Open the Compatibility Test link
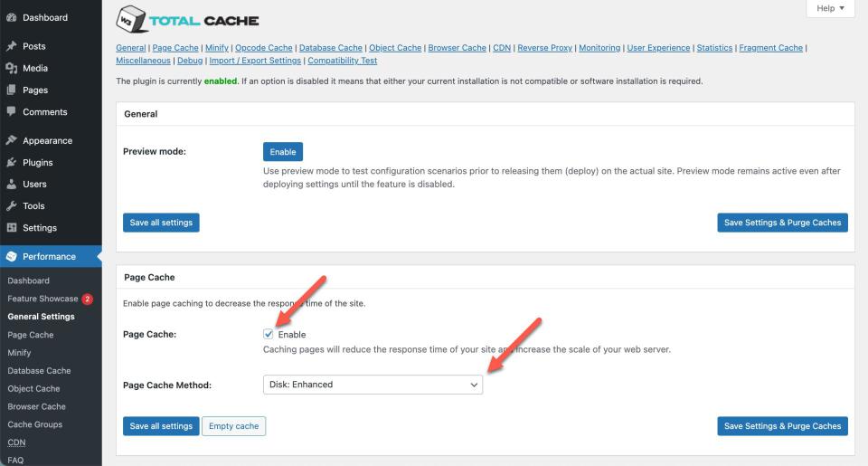The height and width of the screenshot is (466, 868). tap(342, 61)
